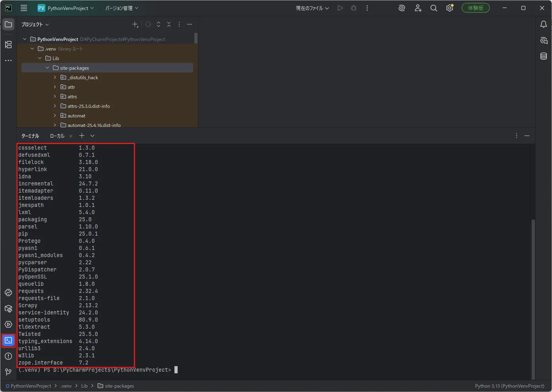The height and width of the screenshot is (392, 552).
Task: Select the ローカル terminal tab
Action: [57, 136]
